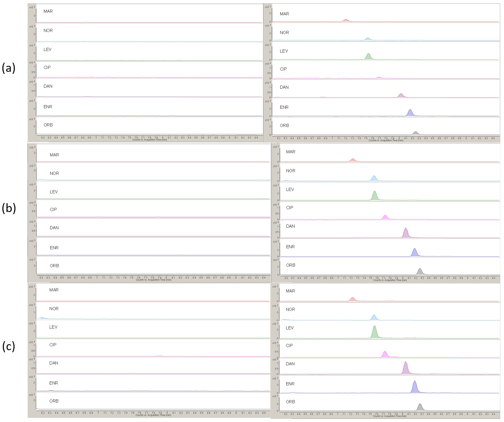Click the green LEV peak in panel (c)
Viewport: 504px width, 422px height.
374,333
